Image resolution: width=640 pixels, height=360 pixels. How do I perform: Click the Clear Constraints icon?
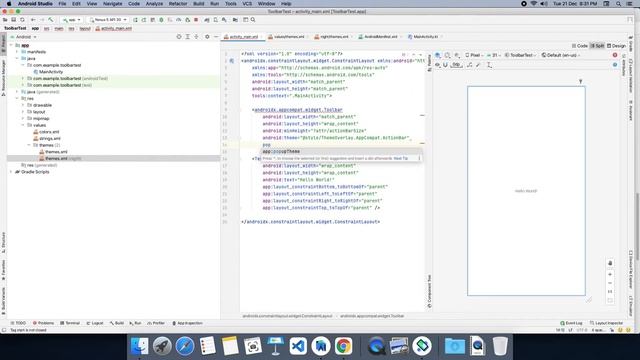(x=470, y=65)
